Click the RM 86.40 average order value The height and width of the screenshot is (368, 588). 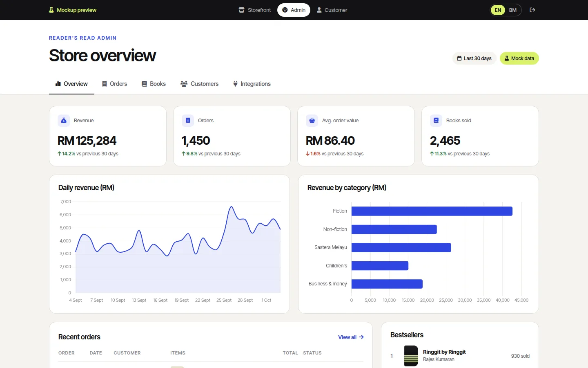coord(330,141)
